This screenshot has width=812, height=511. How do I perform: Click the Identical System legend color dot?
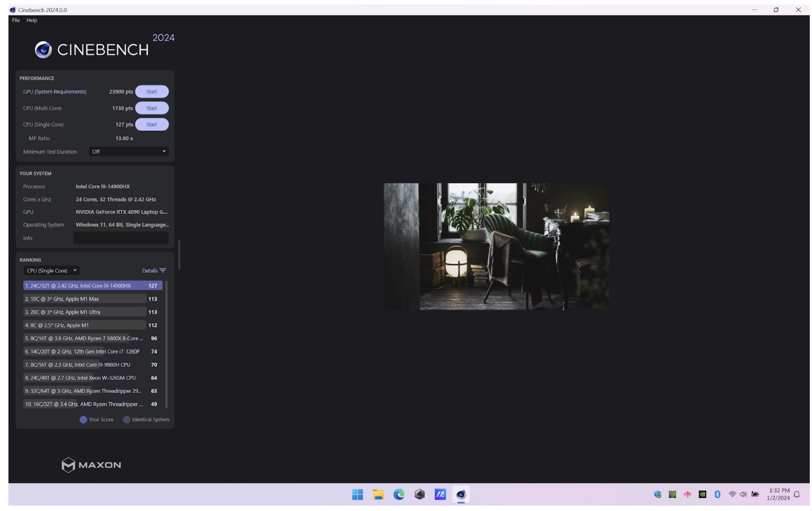[x=126, y=420]
